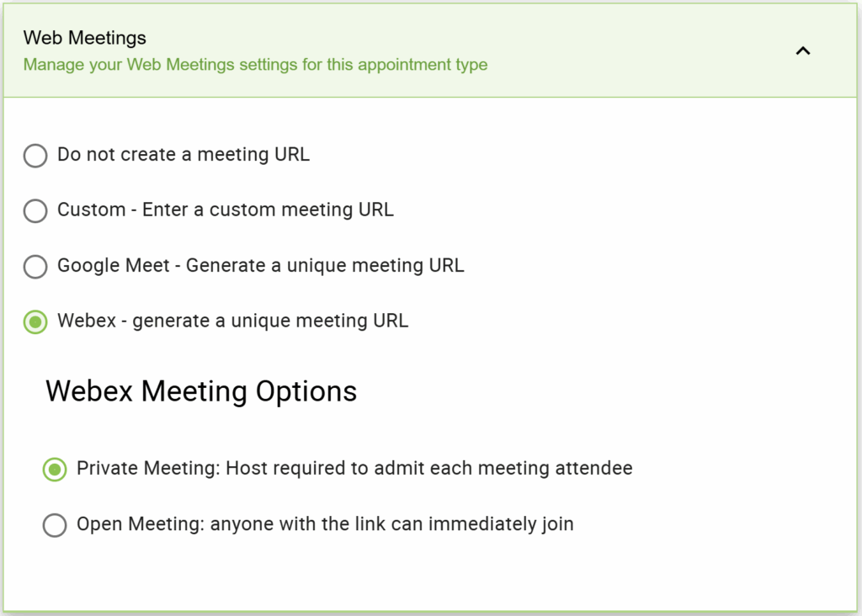Image resolution: width=862 pixels, height=616 pixels.
Task: Click the "Do not create a meeting URL" label
Action: click(x=183, y=155)
